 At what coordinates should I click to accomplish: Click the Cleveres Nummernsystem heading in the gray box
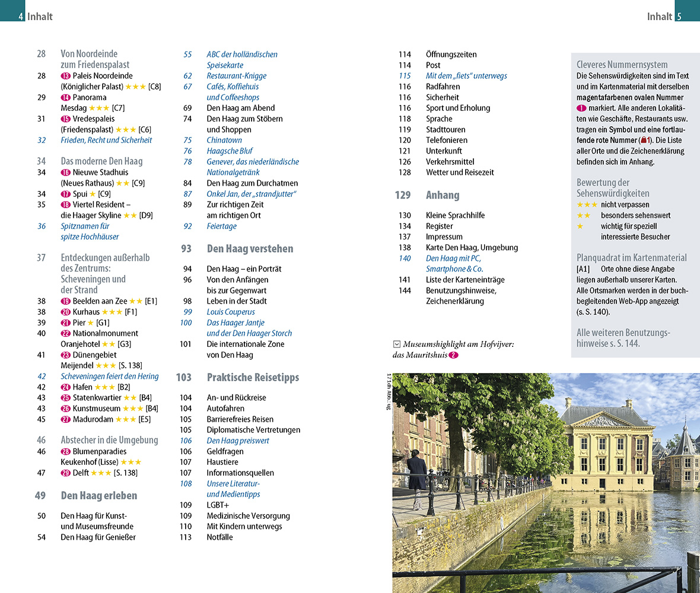[622, 65]
